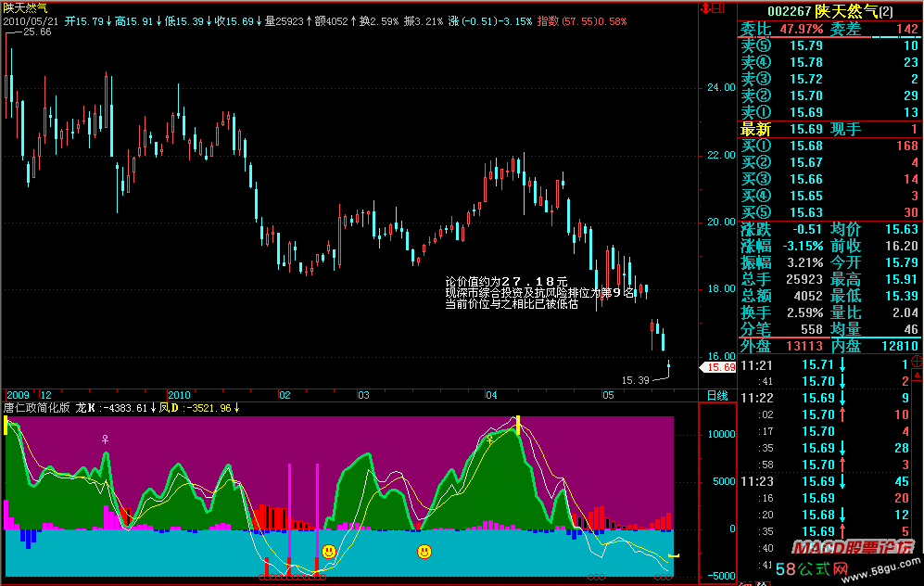Screen dimensions: 924x586
Task: Select buy order 买⑤ at 15.63
Action: 829,212
